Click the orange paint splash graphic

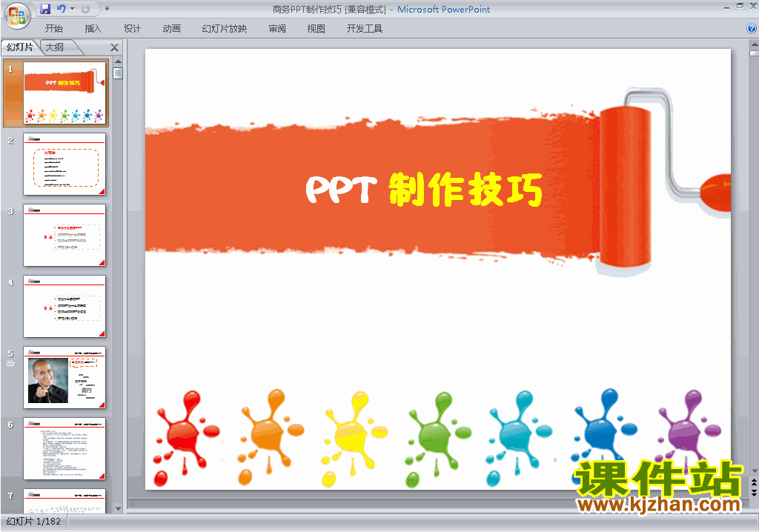click(270, 437)
